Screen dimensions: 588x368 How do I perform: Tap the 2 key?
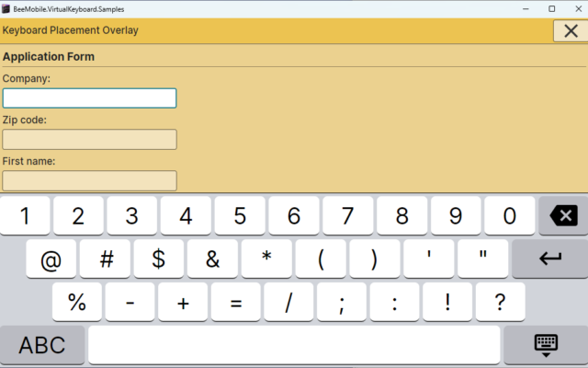click(78, 215)
